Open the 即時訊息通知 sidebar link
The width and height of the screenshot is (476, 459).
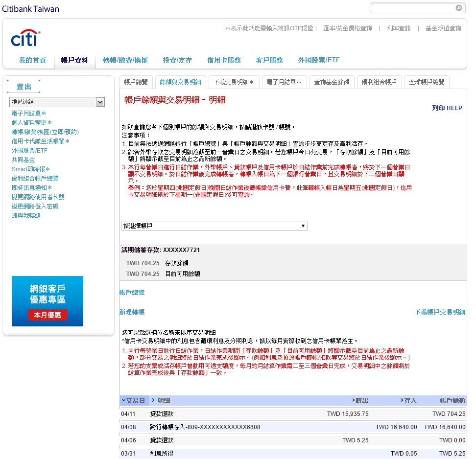tap(31, 188)
